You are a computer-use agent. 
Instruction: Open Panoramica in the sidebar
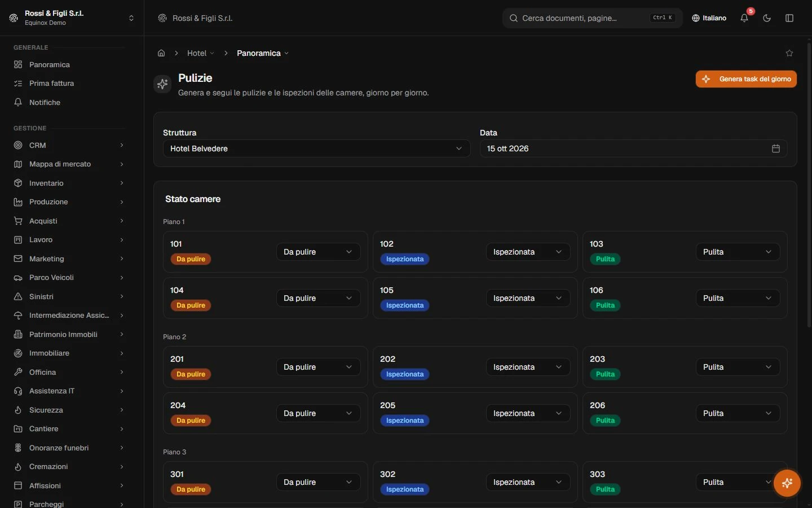pos(69,64)
